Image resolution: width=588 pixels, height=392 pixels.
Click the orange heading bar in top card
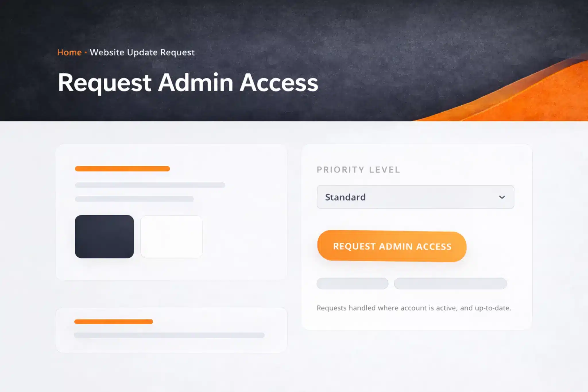point(122,169)
